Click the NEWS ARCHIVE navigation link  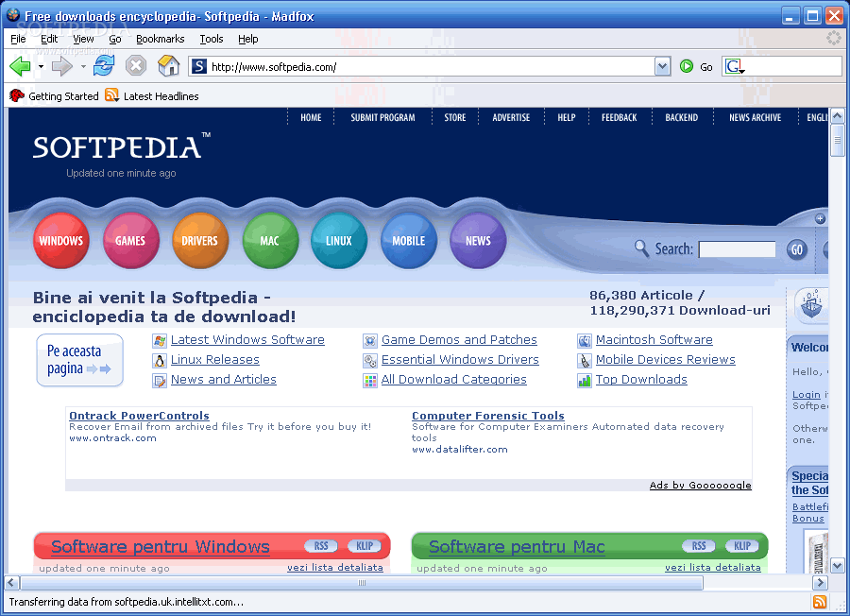pyautogui.click(x=755, y=117)
